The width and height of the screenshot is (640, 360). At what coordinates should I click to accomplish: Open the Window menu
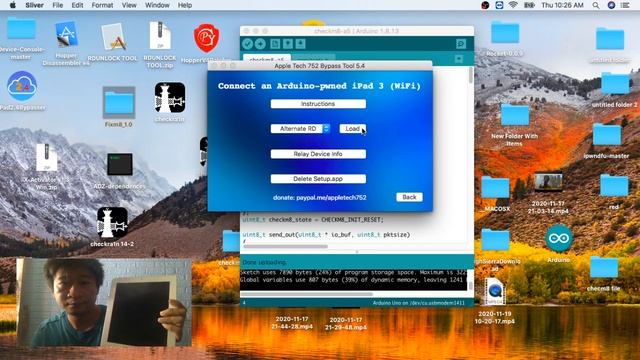(x=157, y=5)
